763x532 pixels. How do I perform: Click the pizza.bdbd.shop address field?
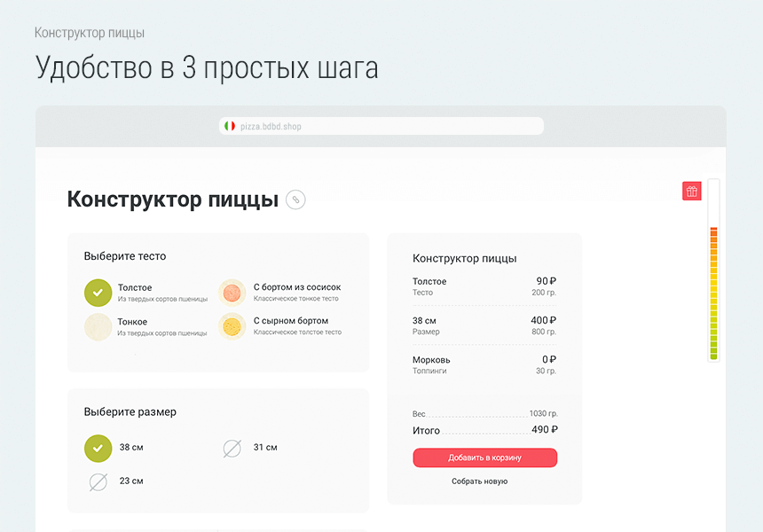coord(381,127)
